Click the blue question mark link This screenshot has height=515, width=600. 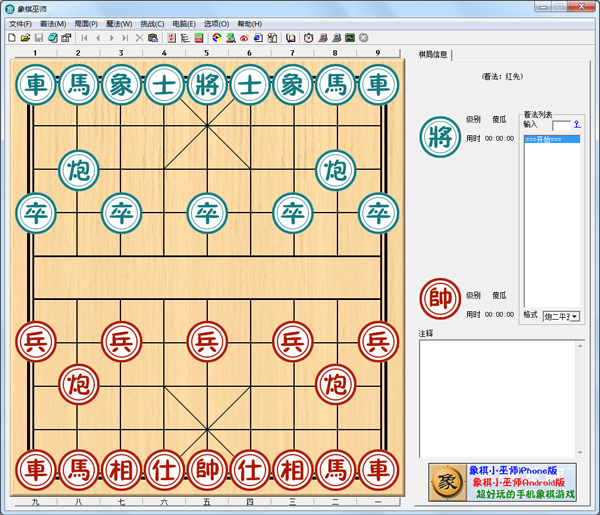tap(577, 124)
